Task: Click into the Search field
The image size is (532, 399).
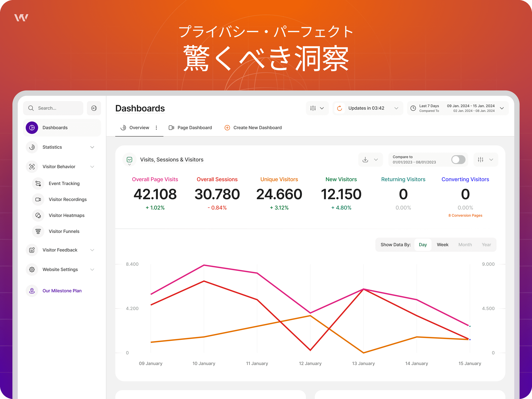Action: 53,108
